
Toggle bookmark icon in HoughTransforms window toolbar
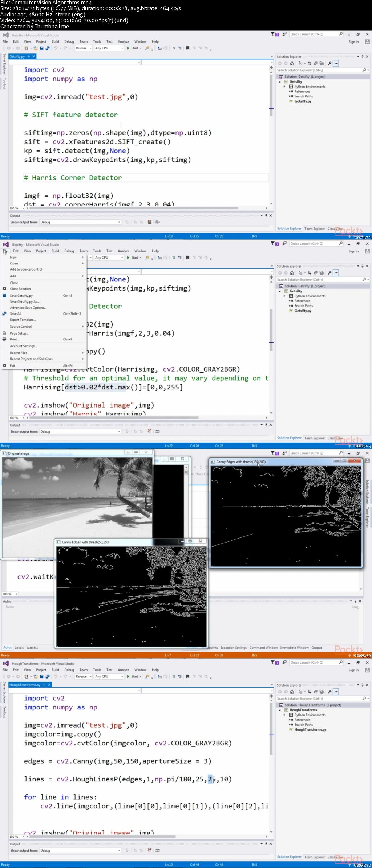pos(187,676)
